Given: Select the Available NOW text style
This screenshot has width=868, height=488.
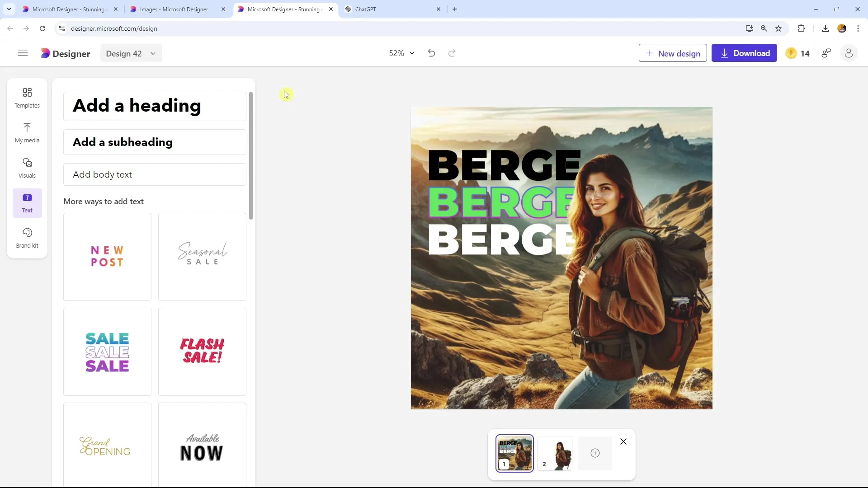Looking at the screenshot, I should (202, 445).
